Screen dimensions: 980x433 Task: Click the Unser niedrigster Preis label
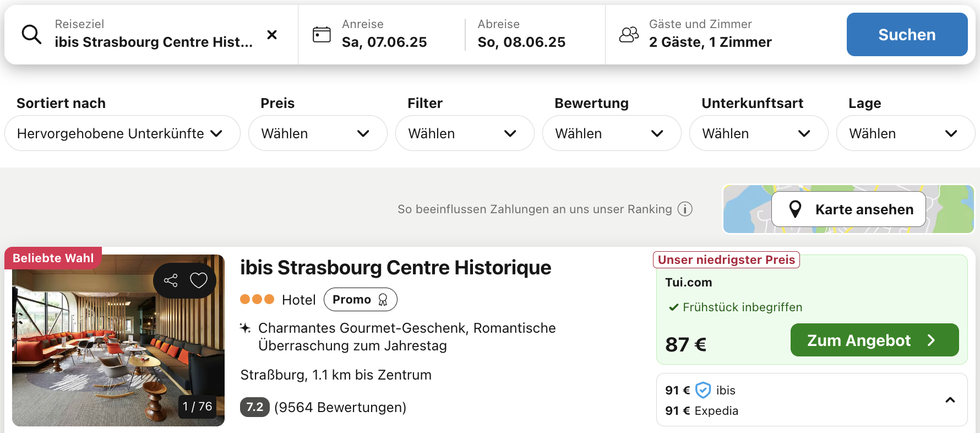coord(726,259)
